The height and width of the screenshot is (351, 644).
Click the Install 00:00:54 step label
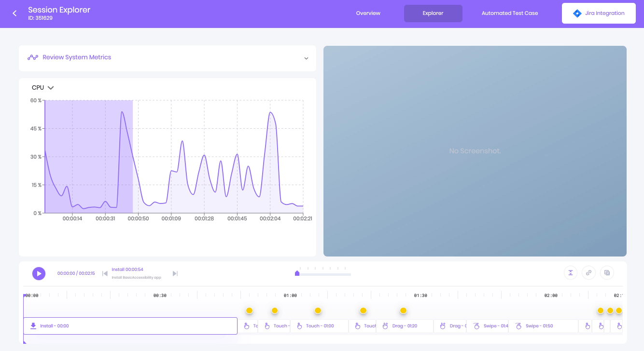click(127, 270)
